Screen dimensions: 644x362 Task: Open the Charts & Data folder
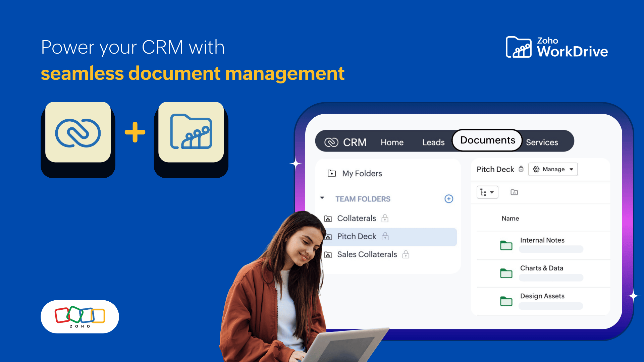point(541,268)
